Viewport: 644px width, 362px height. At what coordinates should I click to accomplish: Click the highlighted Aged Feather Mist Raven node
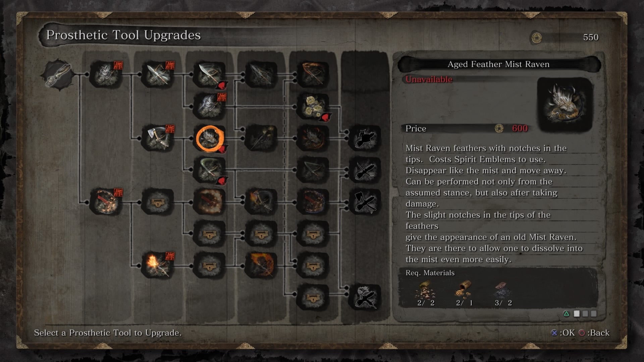coord(210,138)
